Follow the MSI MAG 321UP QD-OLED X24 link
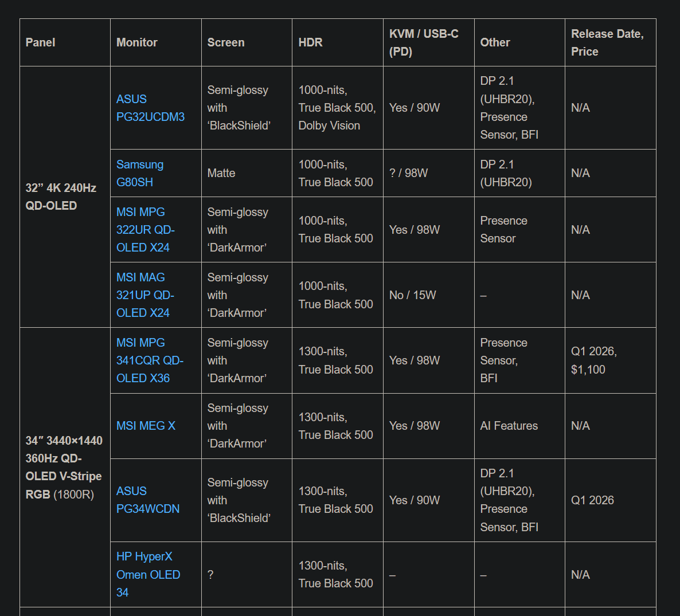 click(145, 295)
